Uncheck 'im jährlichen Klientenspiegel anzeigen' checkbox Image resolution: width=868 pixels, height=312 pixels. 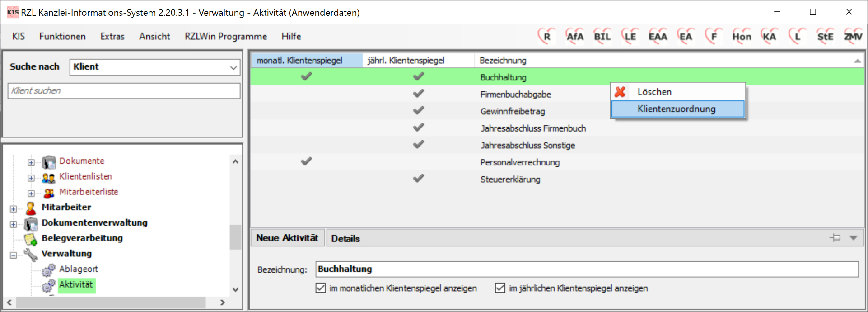coord(500,288)
